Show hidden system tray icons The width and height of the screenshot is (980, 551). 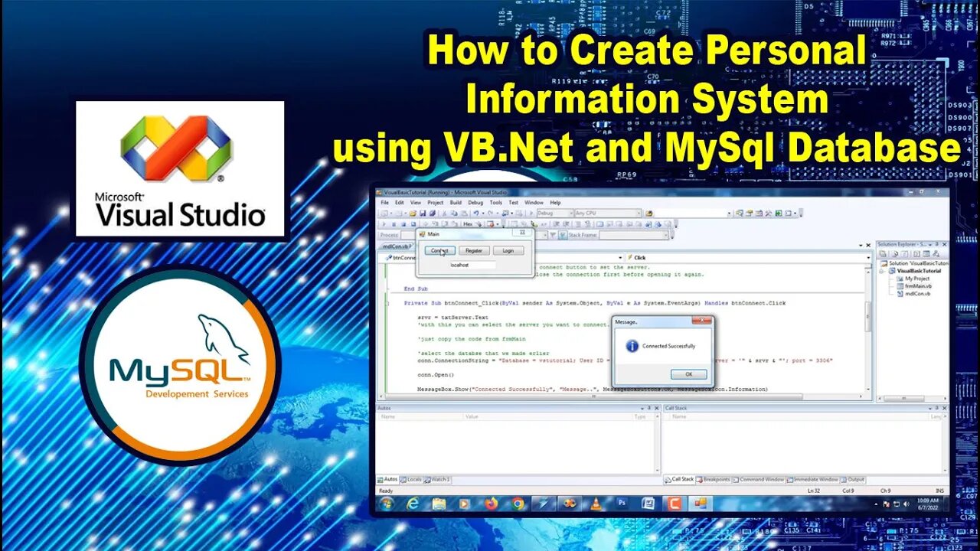pyautogui.click(x=876, y=504)
